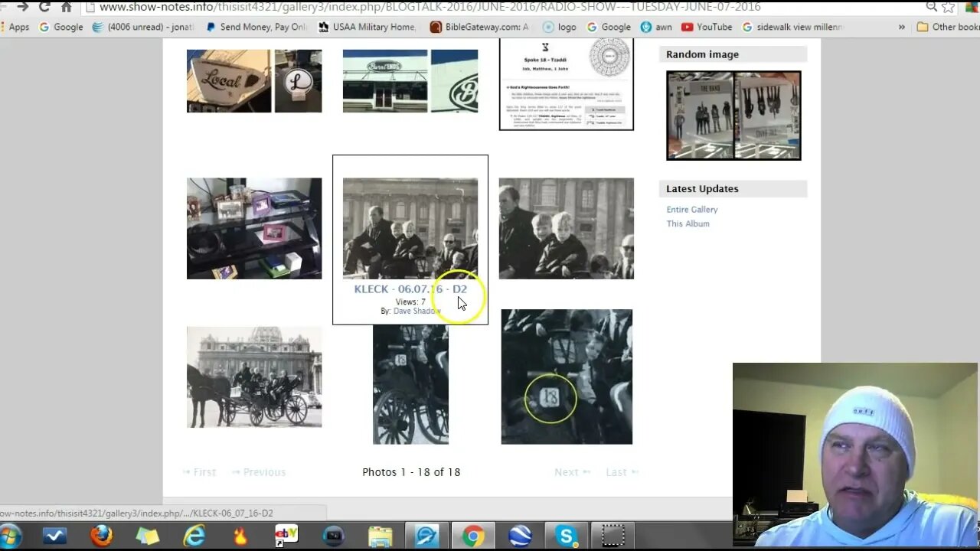Open Skype from the taskbar

567,536
